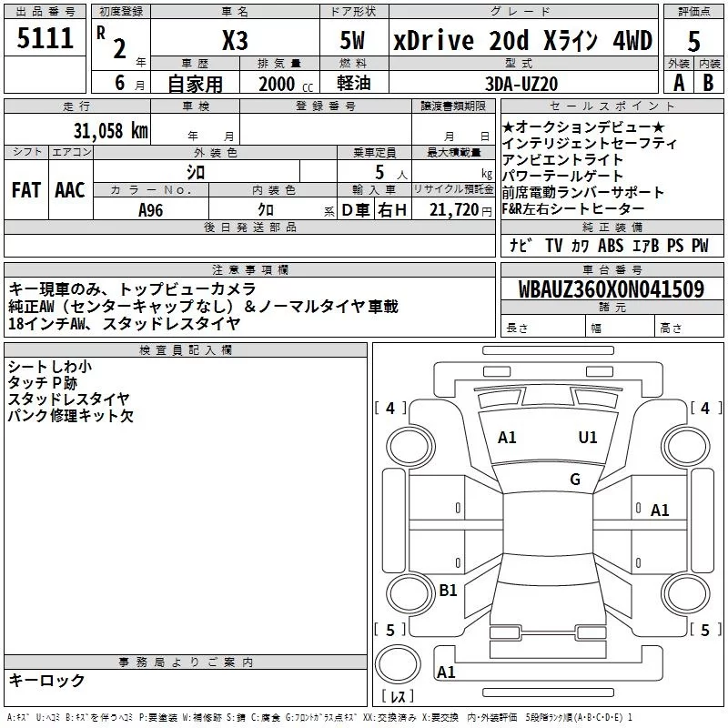Click the A1 mark on the rear bumper
728x728 pixels.
pyautogui.click(x=446, y=672)
